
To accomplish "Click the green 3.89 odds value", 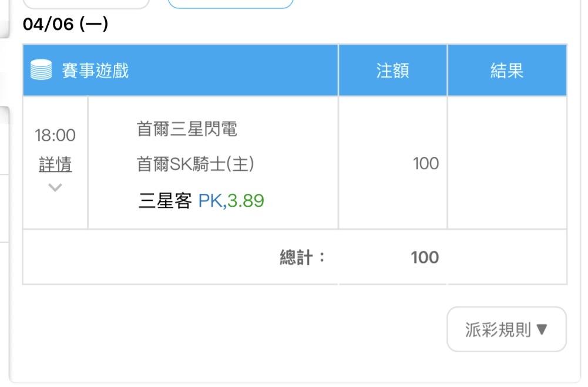I will 246,201.
